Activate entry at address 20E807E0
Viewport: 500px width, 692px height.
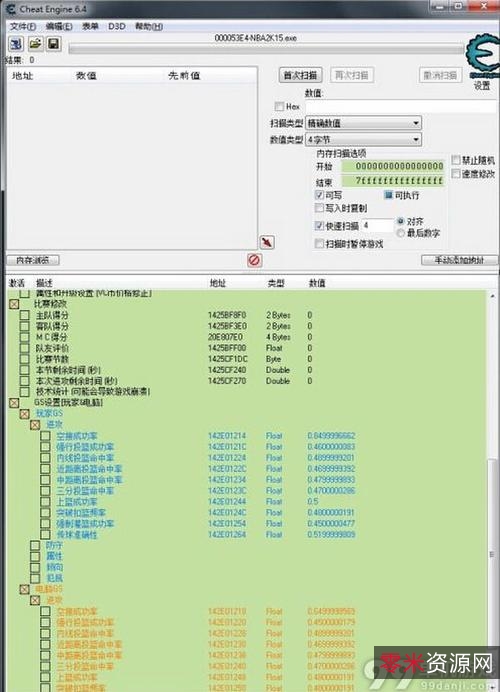point(24,337)
